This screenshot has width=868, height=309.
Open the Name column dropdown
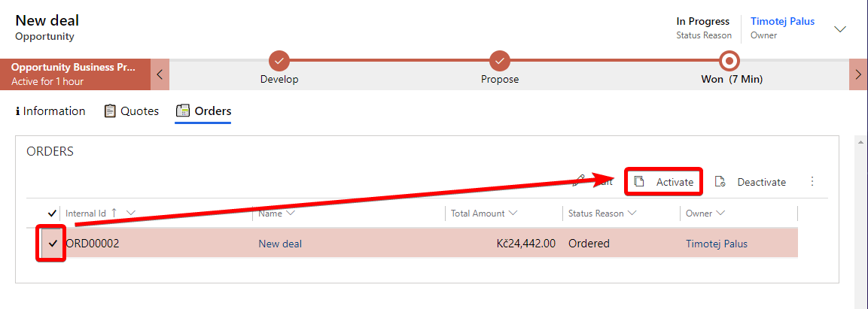pyautogui.click(x=291, y=214)
